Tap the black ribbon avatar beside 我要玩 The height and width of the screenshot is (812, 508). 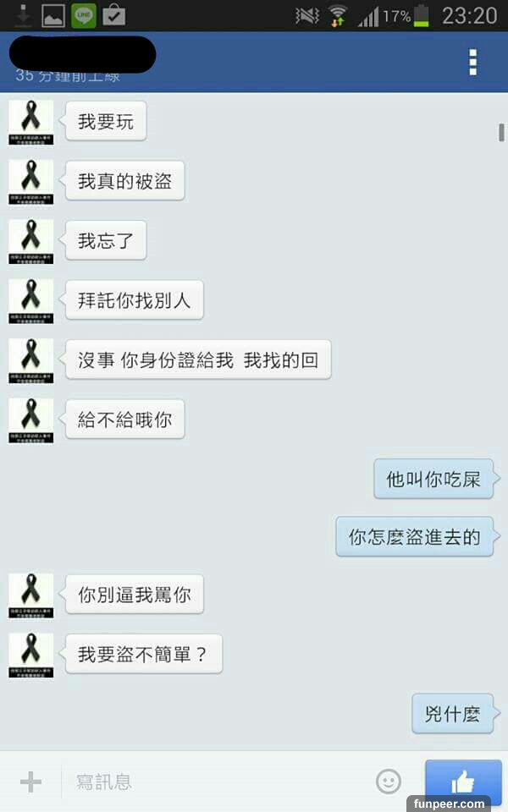30,122
